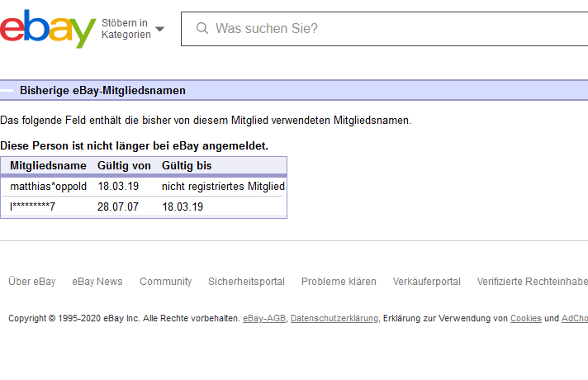Open the Verkäuferportal footer link

[x=426, y=282]
